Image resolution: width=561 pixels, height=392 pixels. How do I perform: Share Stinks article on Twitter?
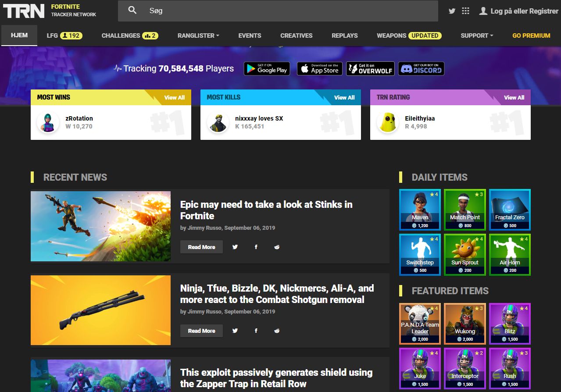click(235, 247)
